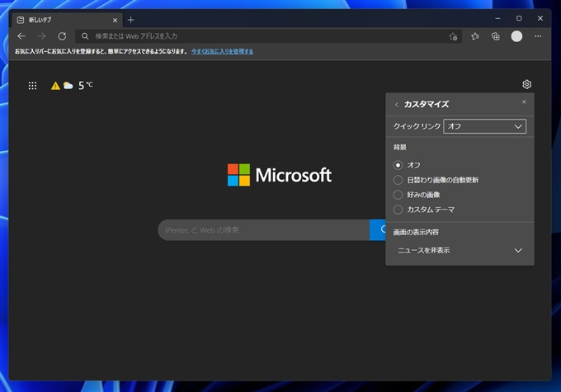Select the カスタム テーマ radio button
561x392 pixels.
398,210
